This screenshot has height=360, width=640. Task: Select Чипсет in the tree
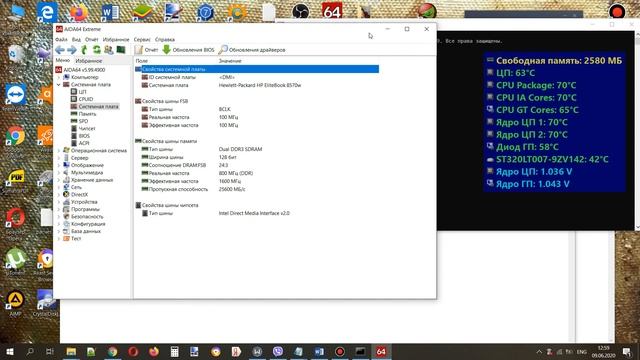[x=83, y=129]
